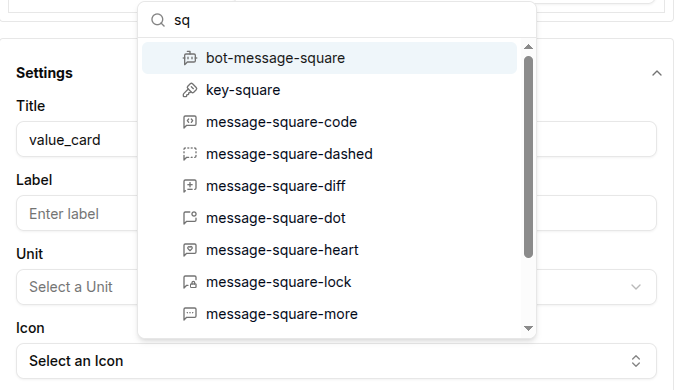Click the message-square-more icon
The height and width of the screenshot is (390, 684).
pos(190,314)
